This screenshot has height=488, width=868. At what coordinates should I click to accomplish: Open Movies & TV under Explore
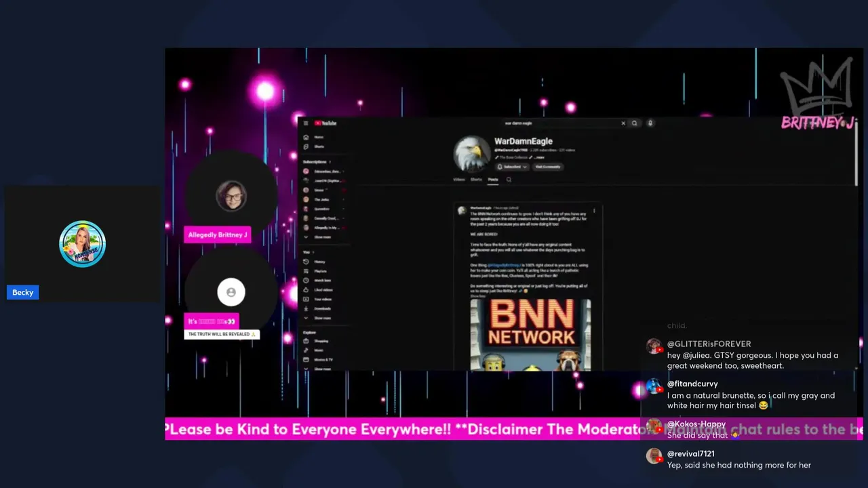324,360
